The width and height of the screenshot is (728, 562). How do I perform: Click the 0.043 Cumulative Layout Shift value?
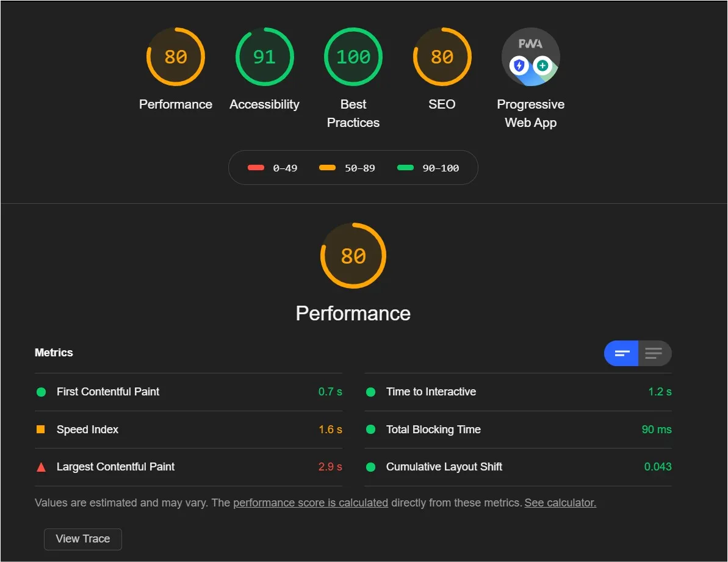point(658,466)
